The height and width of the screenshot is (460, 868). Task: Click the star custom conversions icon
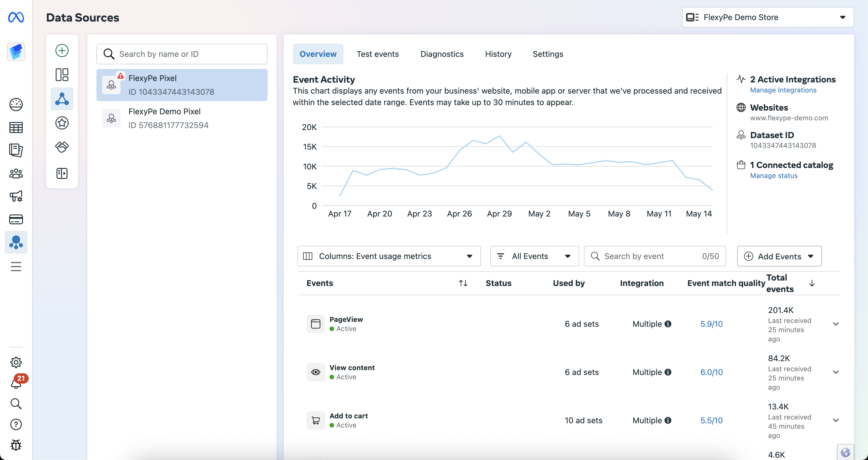62,123
